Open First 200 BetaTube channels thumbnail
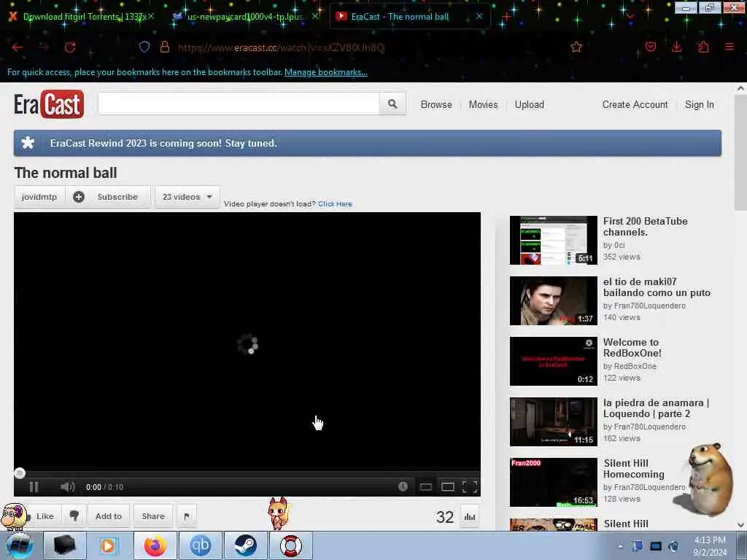Screen dimensions: 747x560 (x=553, y=240)
